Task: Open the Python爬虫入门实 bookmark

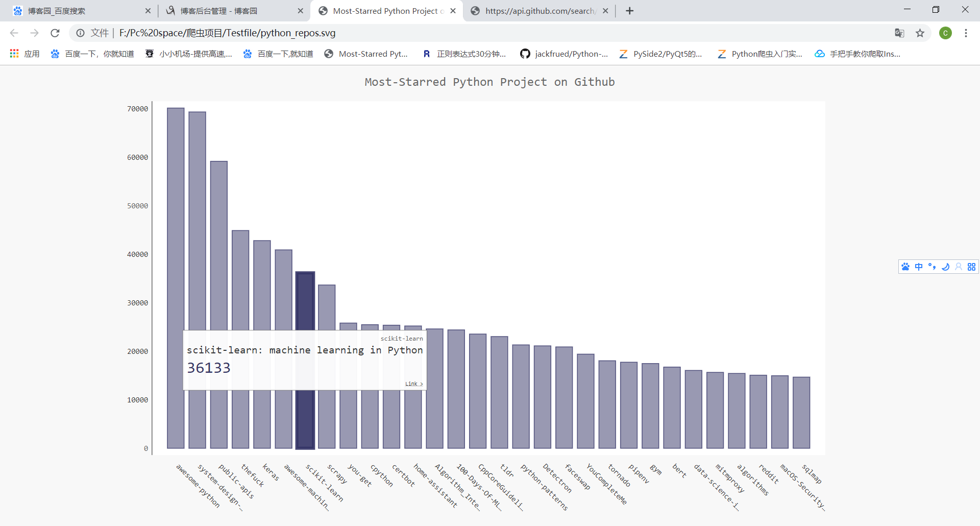Action: [759, 54]
